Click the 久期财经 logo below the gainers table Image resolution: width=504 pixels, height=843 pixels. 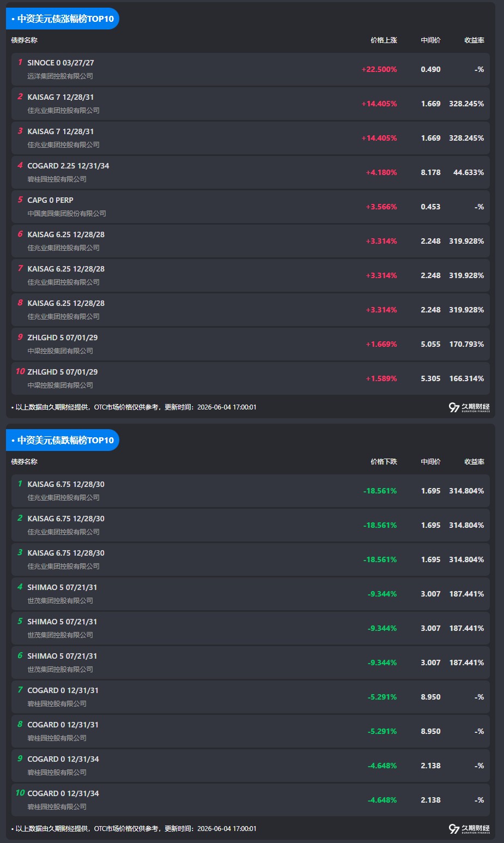(x=469, y=407)
